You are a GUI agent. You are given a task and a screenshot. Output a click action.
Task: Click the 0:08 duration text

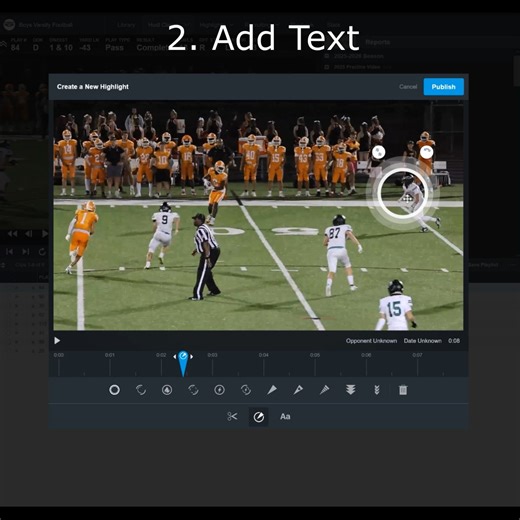point(454,341)
